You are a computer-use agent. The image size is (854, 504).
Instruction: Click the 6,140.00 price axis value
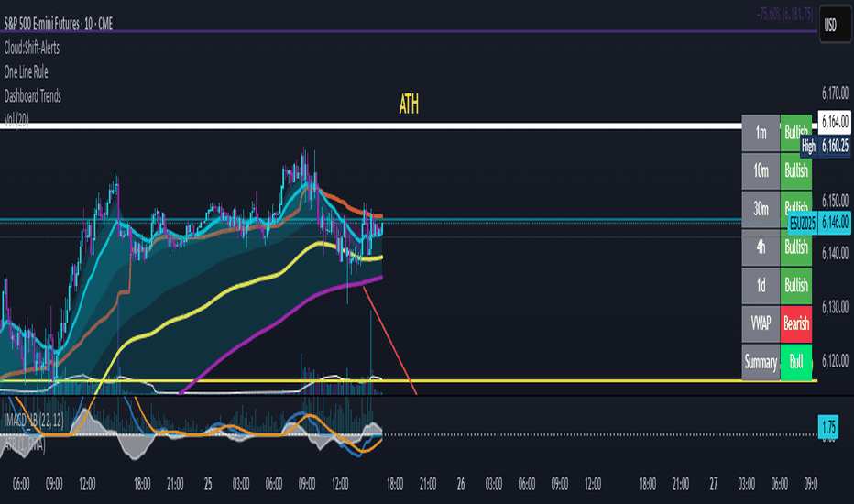835,253
